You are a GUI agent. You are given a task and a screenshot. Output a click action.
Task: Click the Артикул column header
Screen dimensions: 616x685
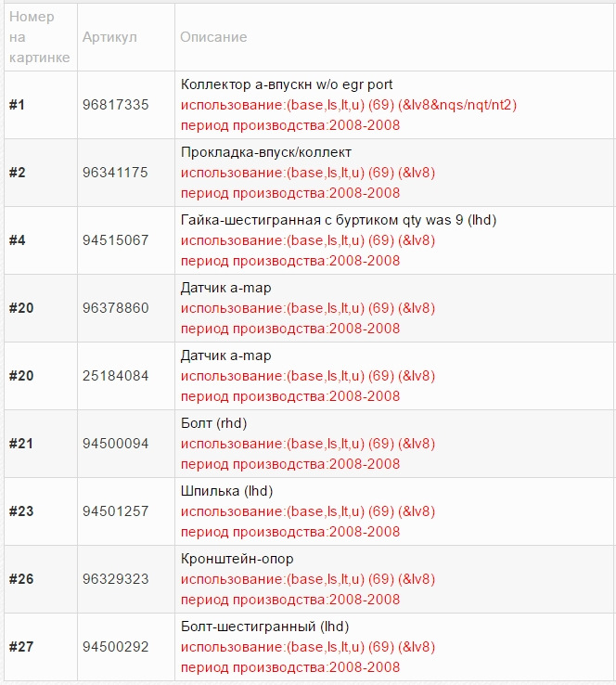(x=109, y=37)
